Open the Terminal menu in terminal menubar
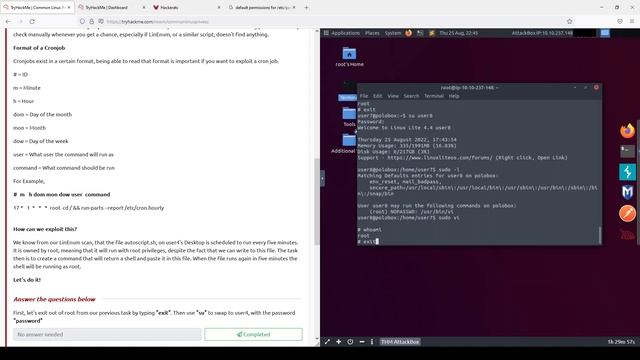Image resolution: width=640 pixels, height=360 pixels. pos(433,96)
